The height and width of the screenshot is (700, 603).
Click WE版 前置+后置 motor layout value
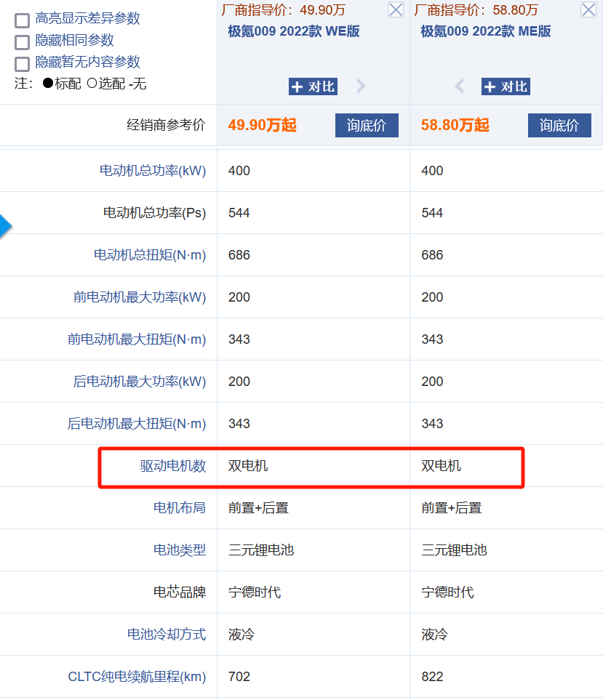point(259,508)
